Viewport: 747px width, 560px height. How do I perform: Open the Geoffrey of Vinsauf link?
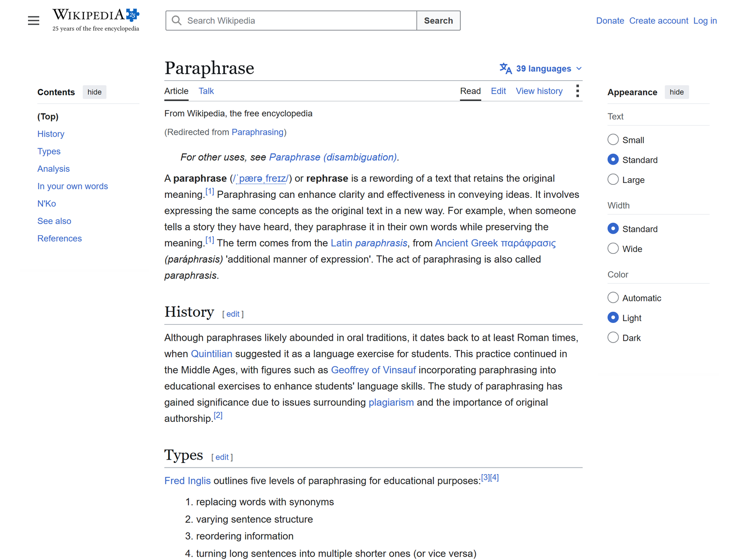pos(373,370)
